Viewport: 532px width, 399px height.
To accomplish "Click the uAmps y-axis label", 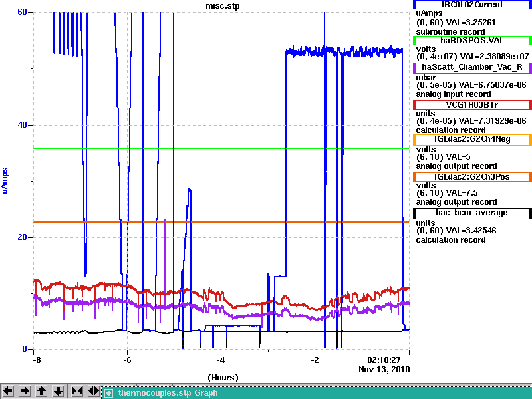I will (5, 180).
